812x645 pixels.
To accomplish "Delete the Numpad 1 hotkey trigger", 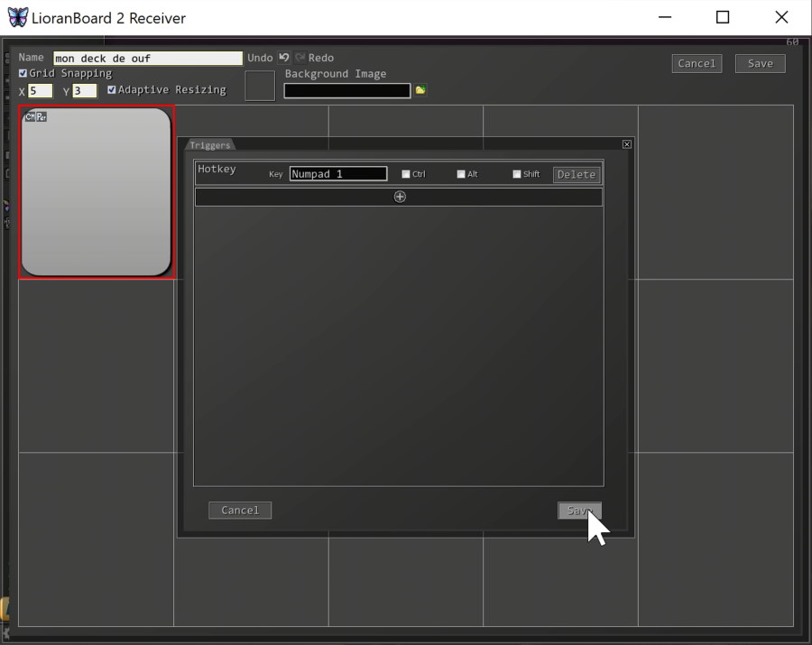I will point(577,174).
